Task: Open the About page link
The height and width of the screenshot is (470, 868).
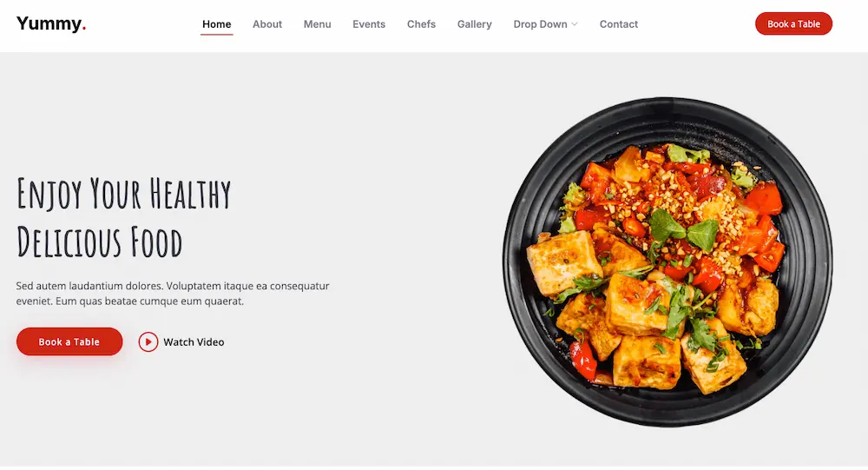Action: (267, 24)
